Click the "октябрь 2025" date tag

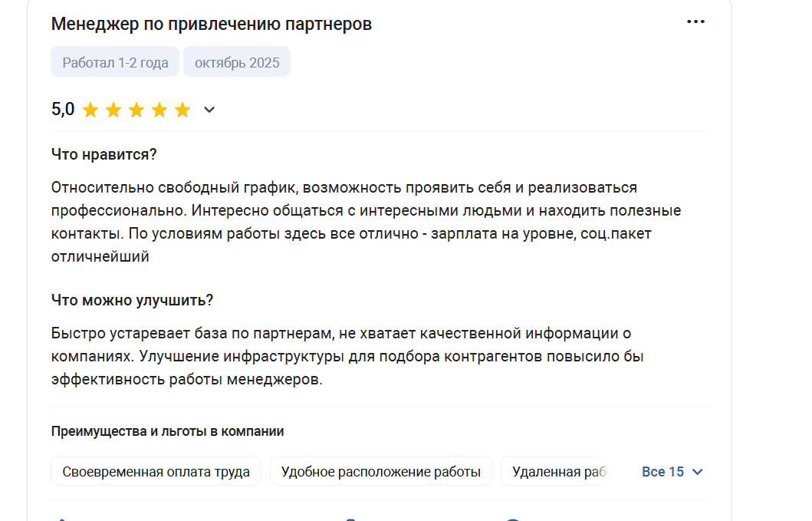click(x=237, y=62)
